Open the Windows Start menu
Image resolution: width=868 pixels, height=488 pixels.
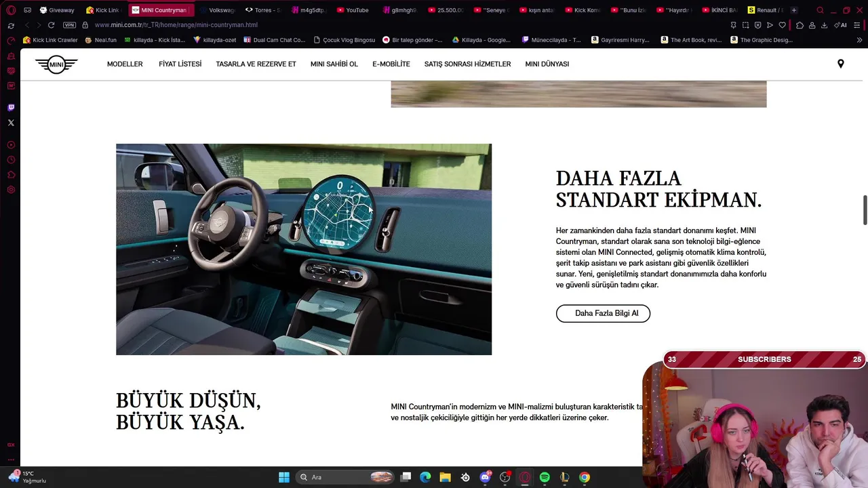point(284,477)
